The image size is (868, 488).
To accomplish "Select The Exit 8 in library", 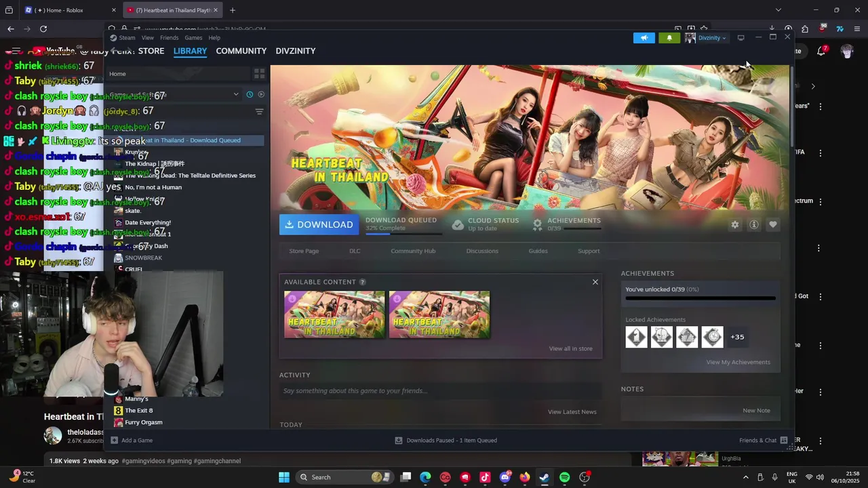I will point(139,411).
